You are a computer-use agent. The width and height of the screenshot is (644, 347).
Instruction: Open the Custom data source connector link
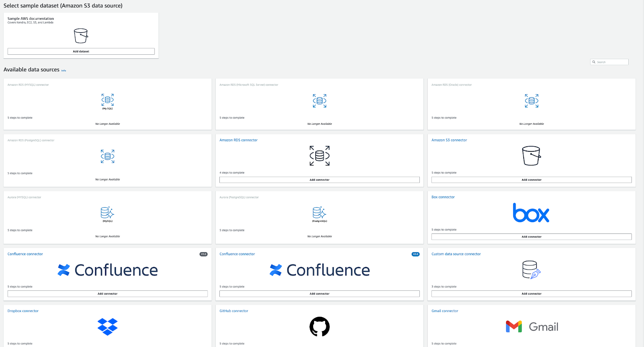(x=456, y=254)
